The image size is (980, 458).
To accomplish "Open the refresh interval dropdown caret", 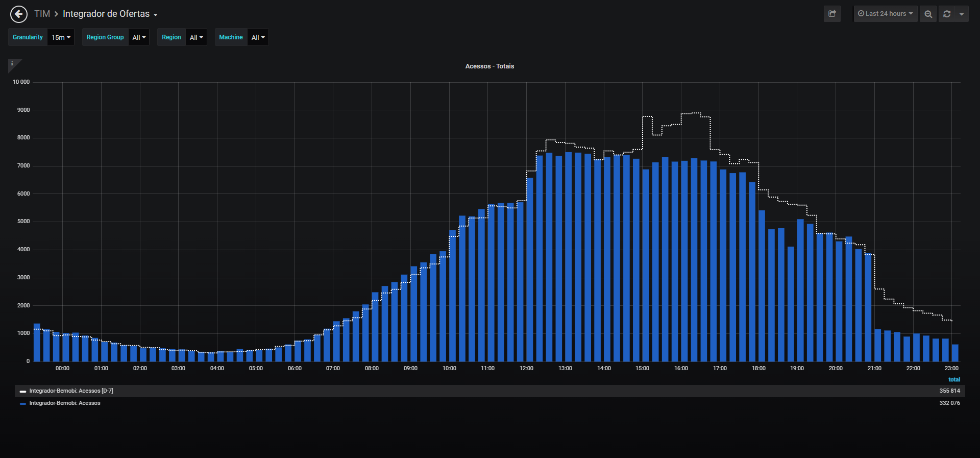I will (x=962, y=14).
